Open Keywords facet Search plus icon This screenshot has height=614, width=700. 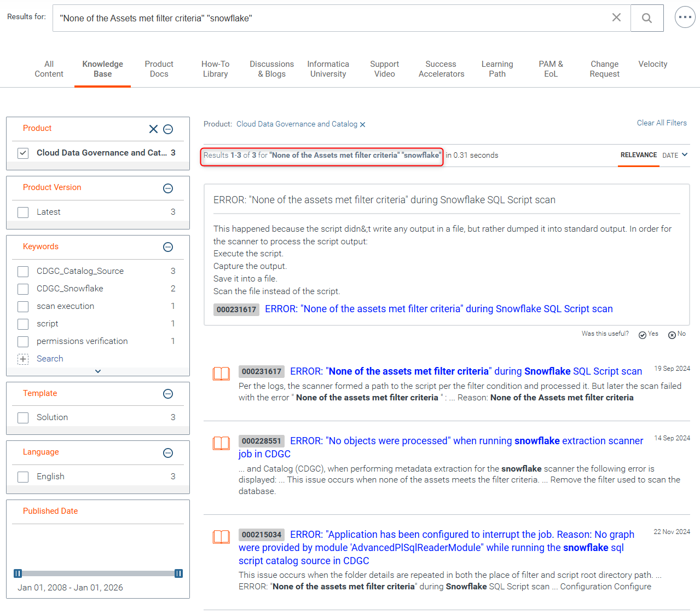[23, 359]
